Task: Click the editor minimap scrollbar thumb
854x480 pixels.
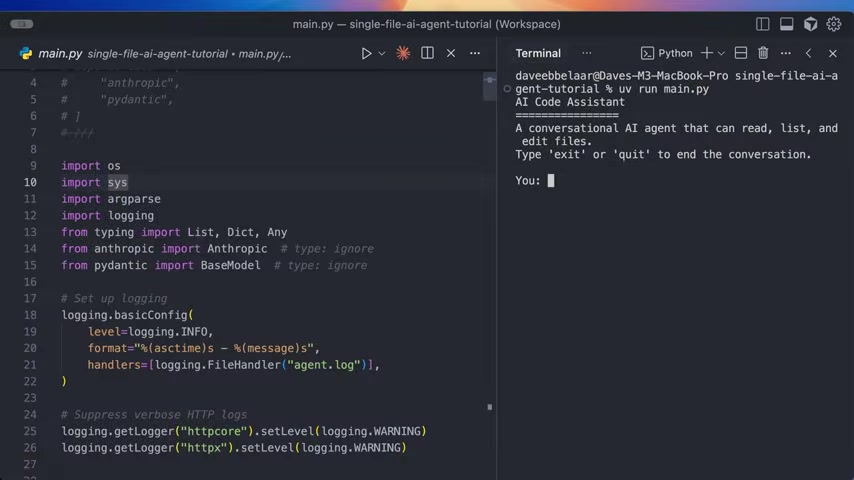Action: click(x=489, y=87)
